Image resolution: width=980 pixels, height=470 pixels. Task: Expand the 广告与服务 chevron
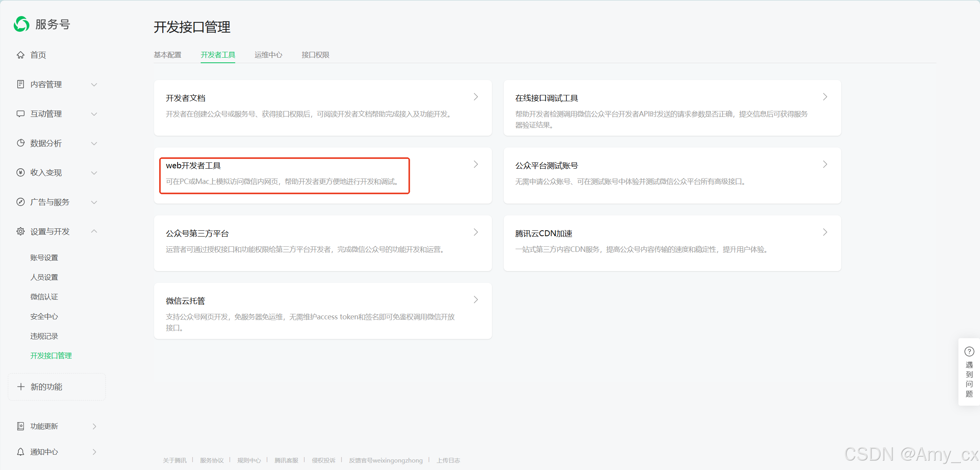coord(94,202)
